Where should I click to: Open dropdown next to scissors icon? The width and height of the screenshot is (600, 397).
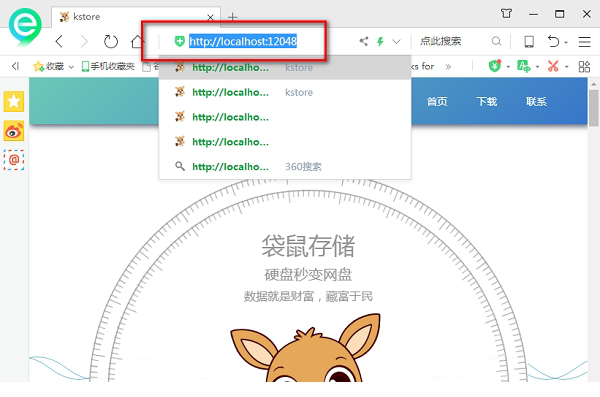pyautogui.click(x=567, y=67)
